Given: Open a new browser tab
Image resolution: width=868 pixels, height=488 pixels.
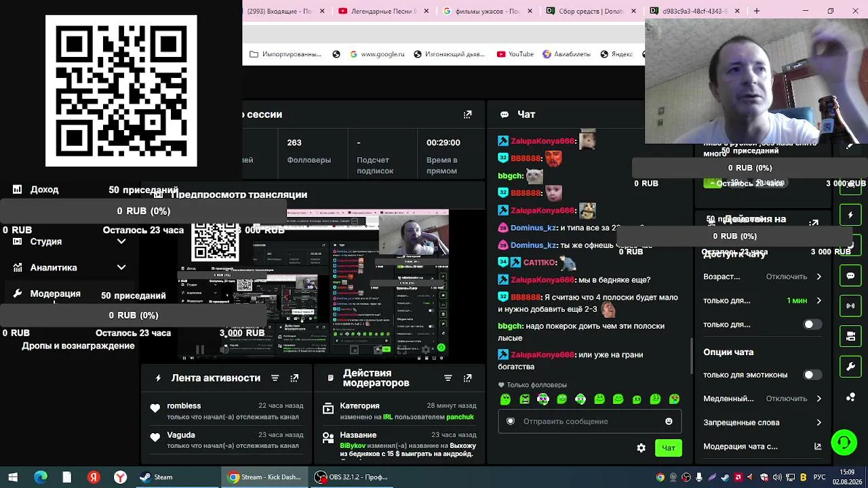Looking at the screenshot, I should pos(757,11).
